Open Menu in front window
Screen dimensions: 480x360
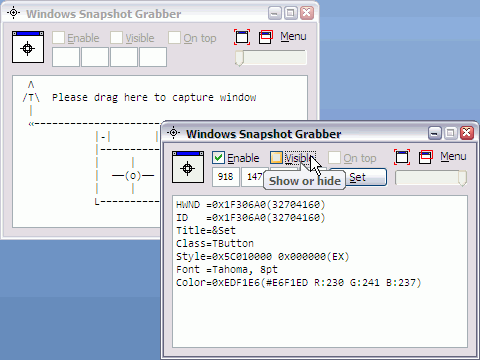tap(453, 156)
